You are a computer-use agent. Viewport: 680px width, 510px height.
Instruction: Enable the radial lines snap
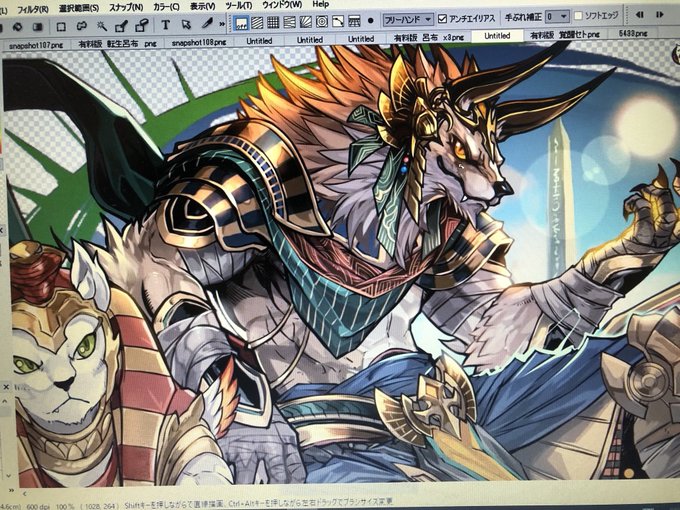tap(305, 21)
